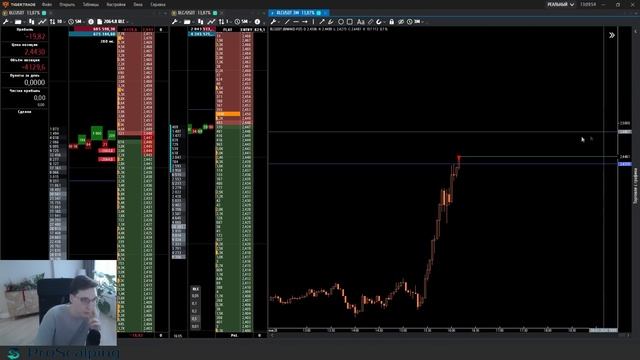Click TigerTrade logo icon in title bar

point(5,4)
